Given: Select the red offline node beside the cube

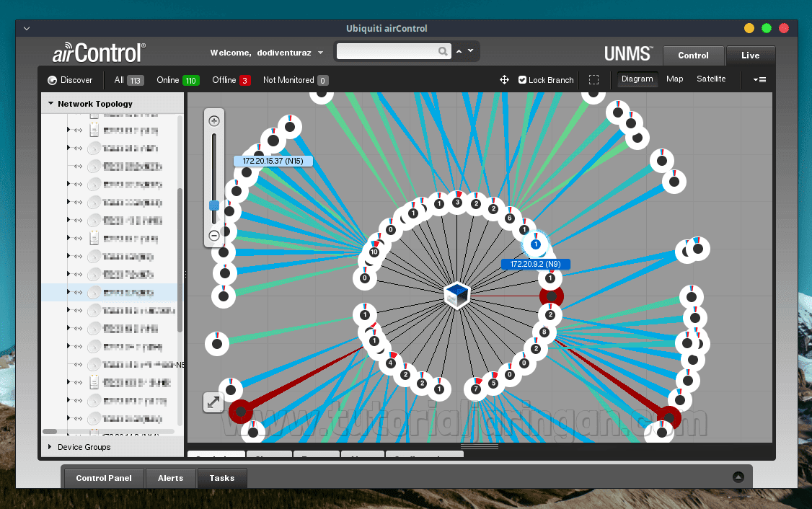Looking at the screenshot, I should point(552,296).
